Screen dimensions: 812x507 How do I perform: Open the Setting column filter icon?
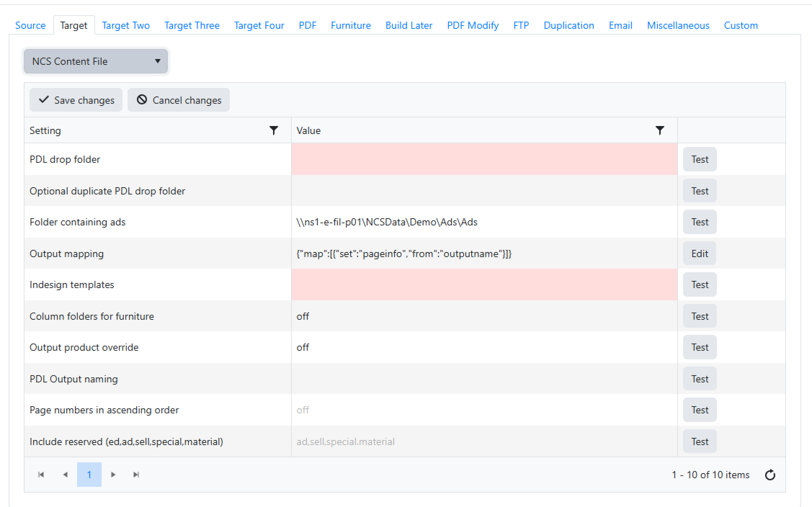tap(274, 130)
